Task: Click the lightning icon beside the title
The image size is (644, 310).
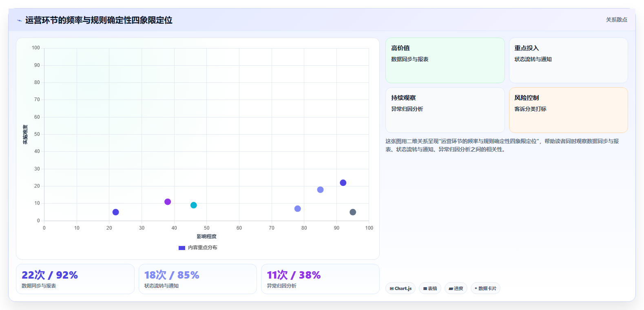Action: tap(19, 20)
